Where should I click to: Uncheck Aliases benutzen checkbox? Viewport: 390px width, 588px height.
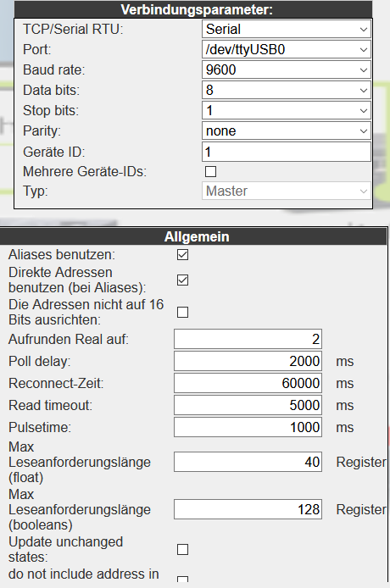182,255
